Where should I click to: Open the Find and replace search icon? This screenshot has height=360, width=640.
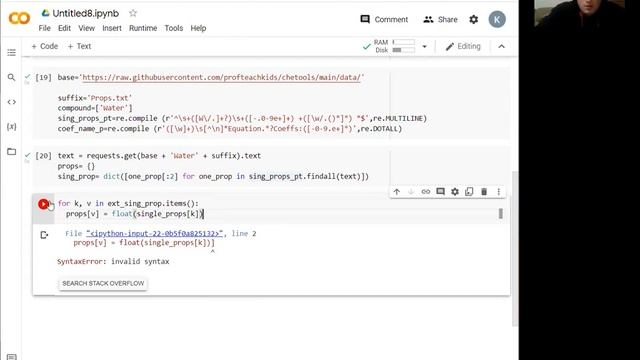tap(11, 77)
